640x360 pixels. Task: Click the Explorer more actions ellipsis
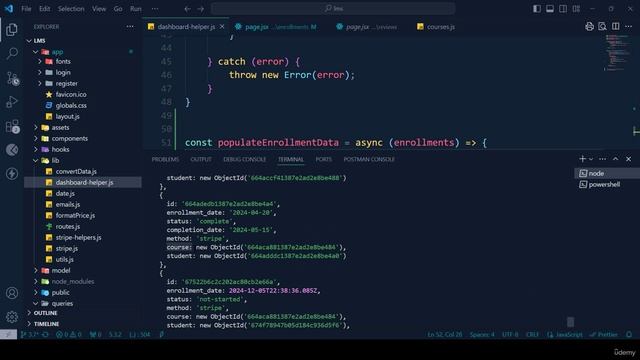130,27
